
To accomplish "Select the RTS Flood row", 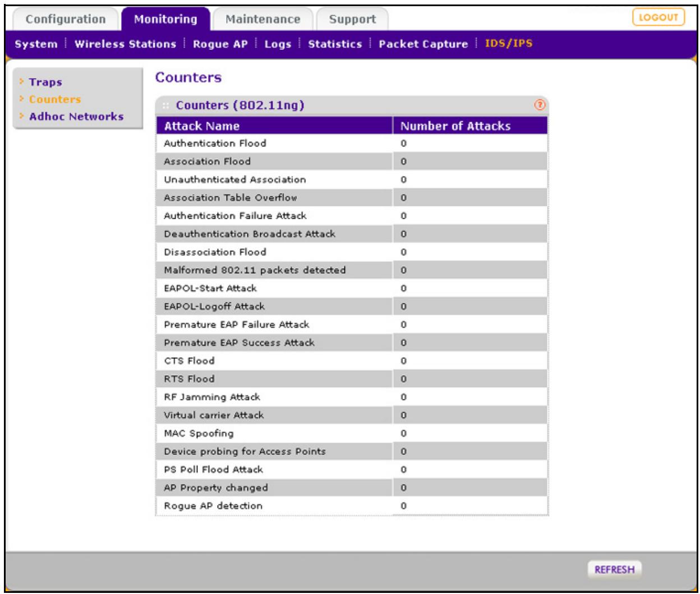I will (352, 379).
